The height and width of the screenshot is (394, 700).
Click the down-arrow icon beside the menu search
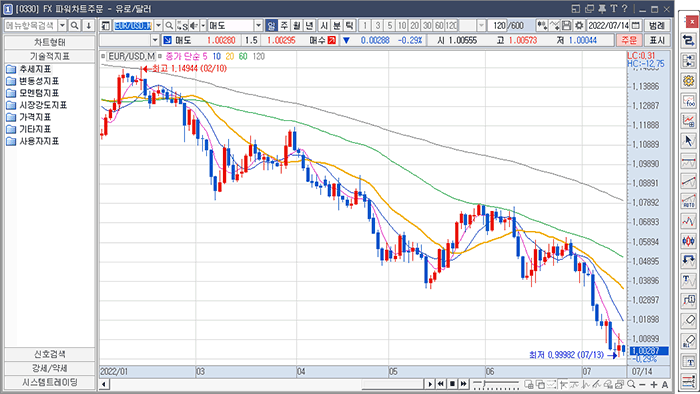[88, 26]
